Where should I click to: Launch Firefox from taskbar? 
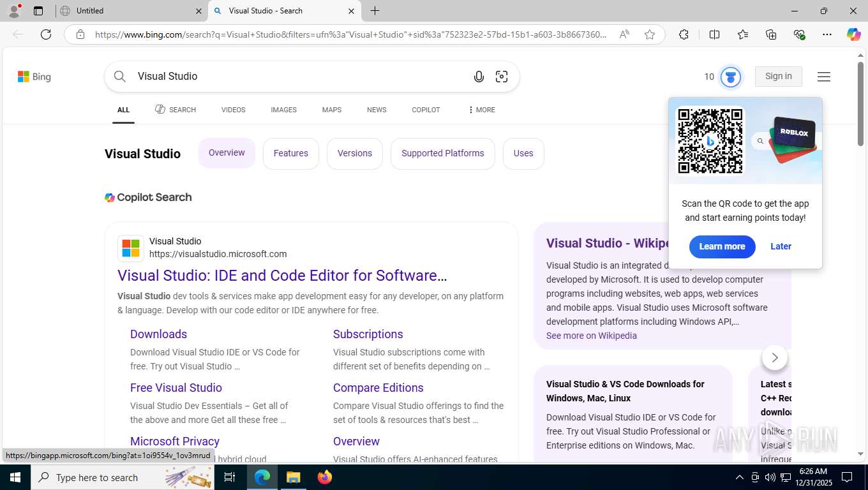tap(325, 477)
